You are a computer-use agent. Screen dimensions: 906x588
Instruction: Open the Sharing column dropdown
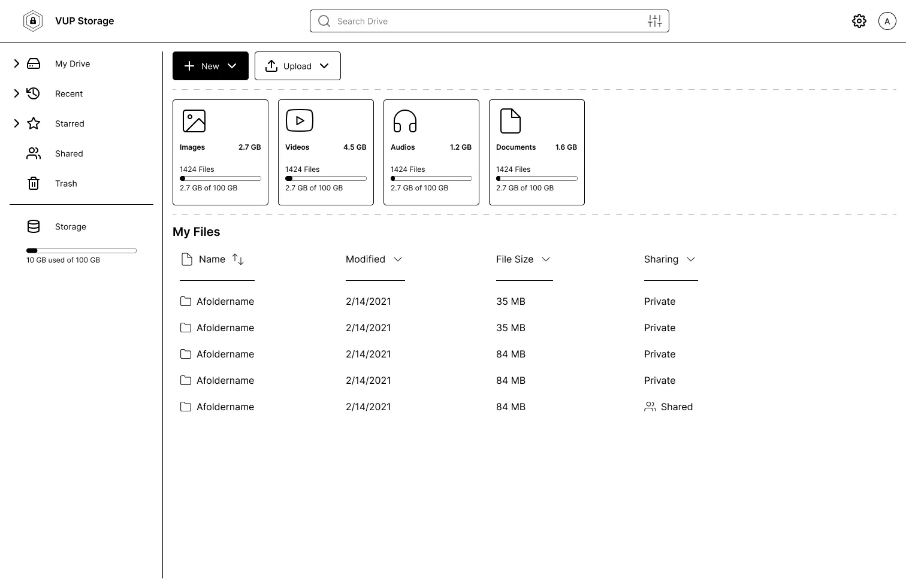point(690,259)
